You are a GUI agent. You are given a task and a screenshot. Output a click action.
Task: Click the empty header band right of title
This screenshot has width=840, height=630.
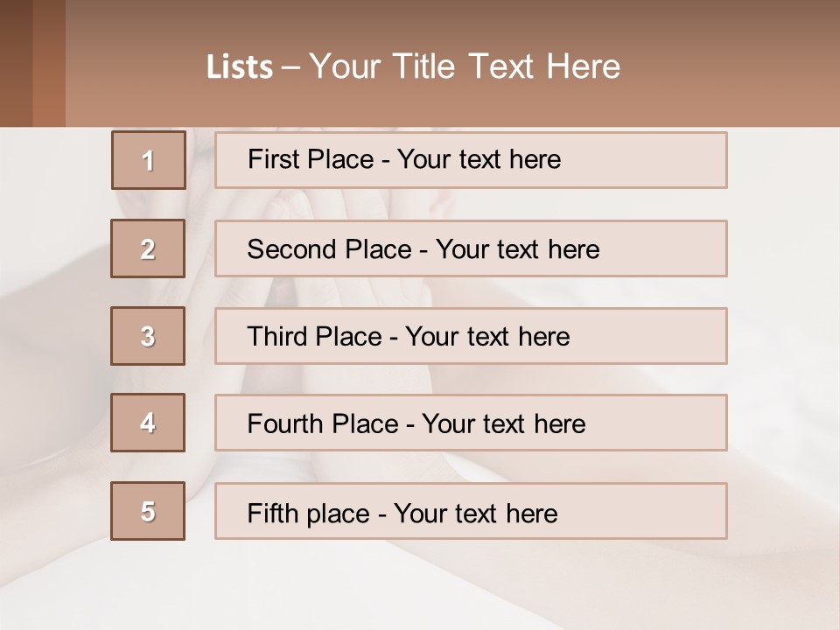pyautogui.click(x=729, y=63)
